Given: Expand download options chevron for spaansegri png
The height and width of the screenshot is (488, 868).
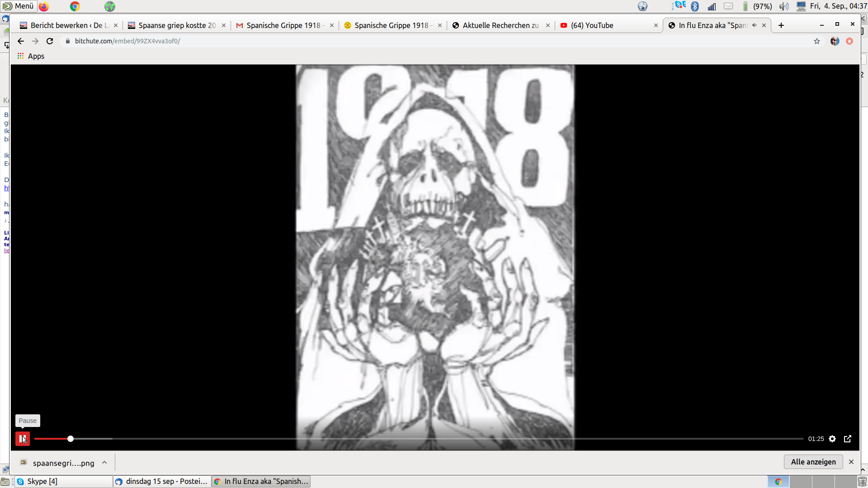Looking at the screenshot, I should [x=104, y=462].
